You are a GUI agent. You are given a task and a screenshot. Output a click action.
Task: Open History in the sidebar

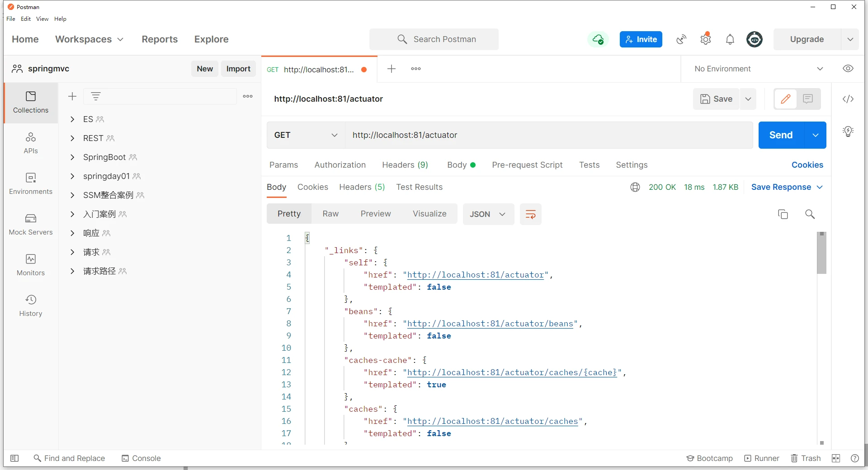(x=31, y=306)
